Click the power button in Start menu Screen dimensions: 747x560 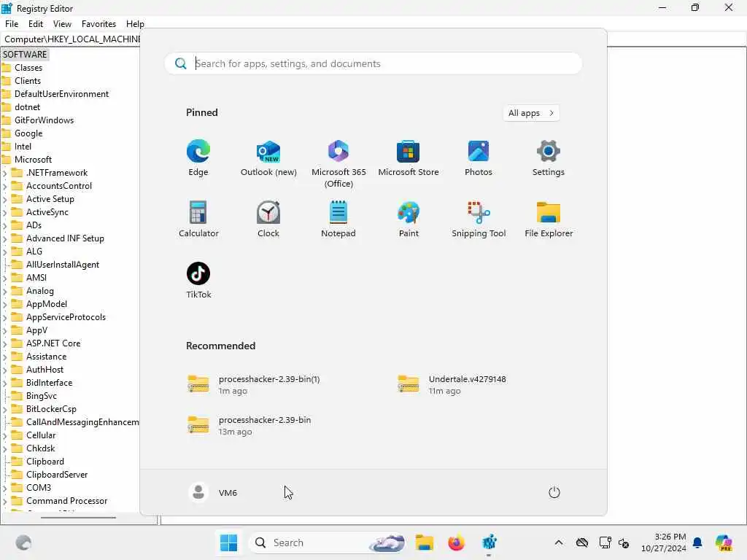tap(554, 492)
